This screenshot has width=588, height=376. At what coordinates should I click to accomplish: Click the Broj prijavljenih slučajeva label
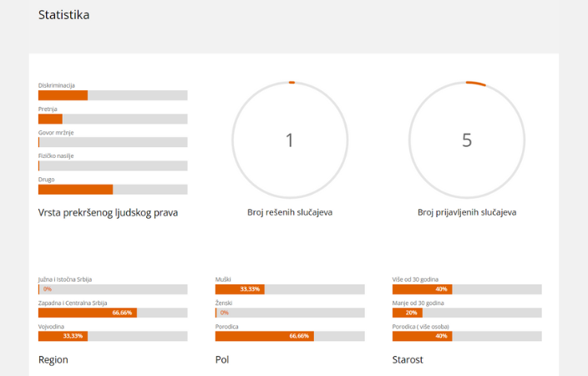tap(467, 212)
